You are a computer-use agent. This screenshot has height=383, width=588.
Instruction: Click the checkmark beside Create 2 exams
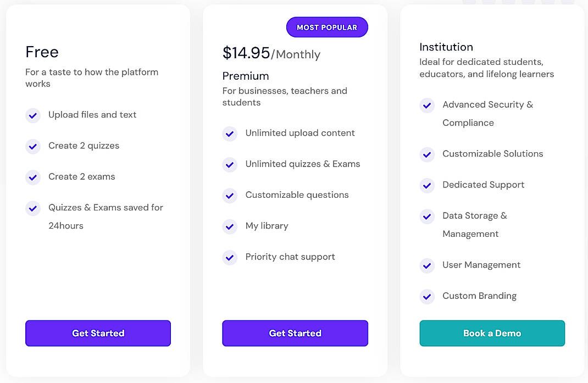coord(33,177)
